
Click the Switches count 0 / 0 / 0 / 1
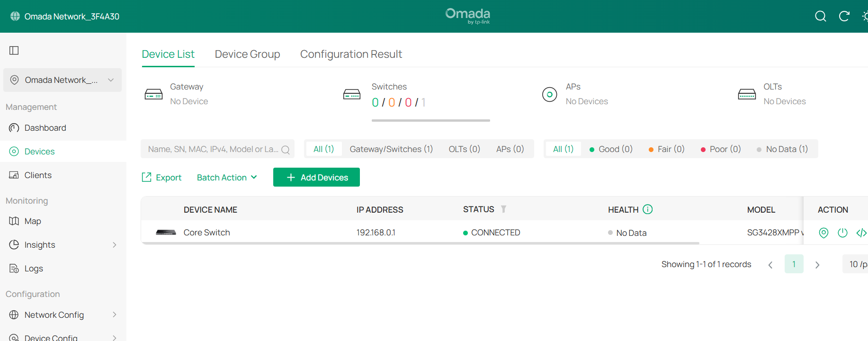coord(399,102)
